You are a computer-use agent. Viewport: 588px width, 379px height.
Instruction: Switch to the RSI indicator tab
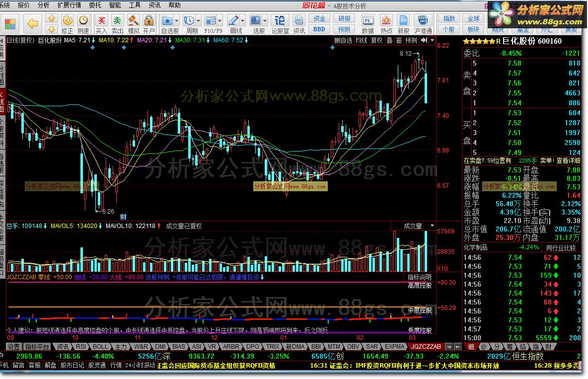click(81, 347)
